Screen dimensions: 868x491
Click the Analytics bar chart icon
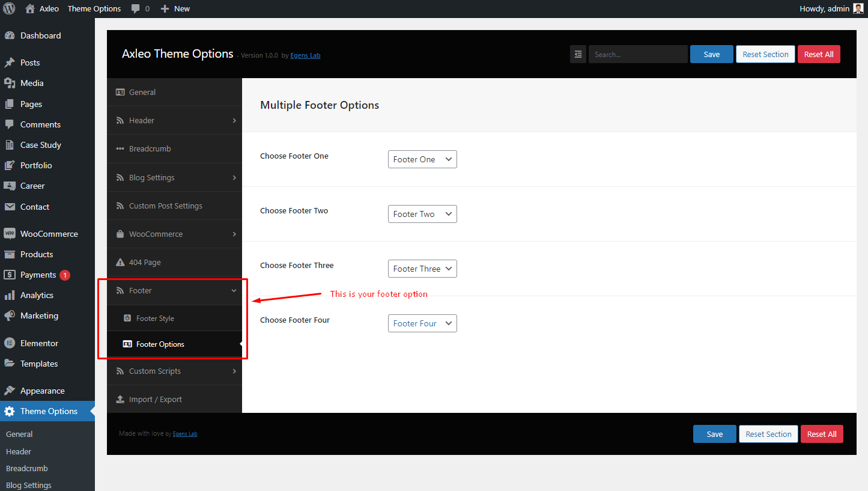9,295
